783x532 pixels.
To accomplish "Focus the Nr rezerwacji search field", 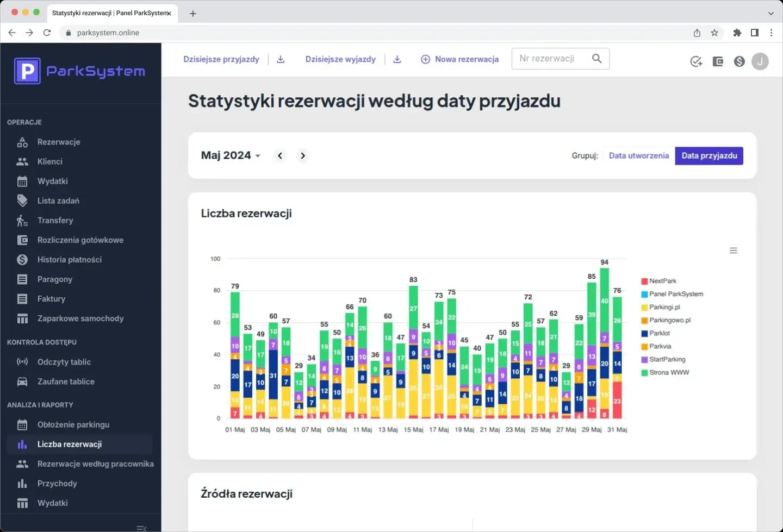I will (561, 59).
